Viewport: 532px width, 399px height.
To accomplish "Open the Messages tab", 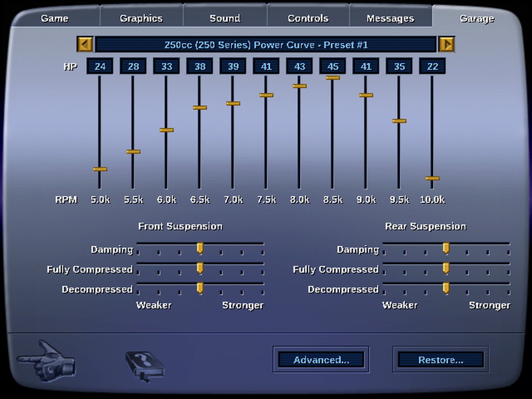I will coord(390,18).
